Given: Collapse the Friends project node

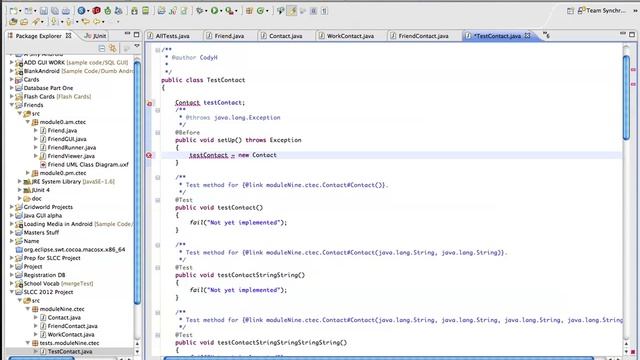Looking at the screenshot, I should pos(12,105).
